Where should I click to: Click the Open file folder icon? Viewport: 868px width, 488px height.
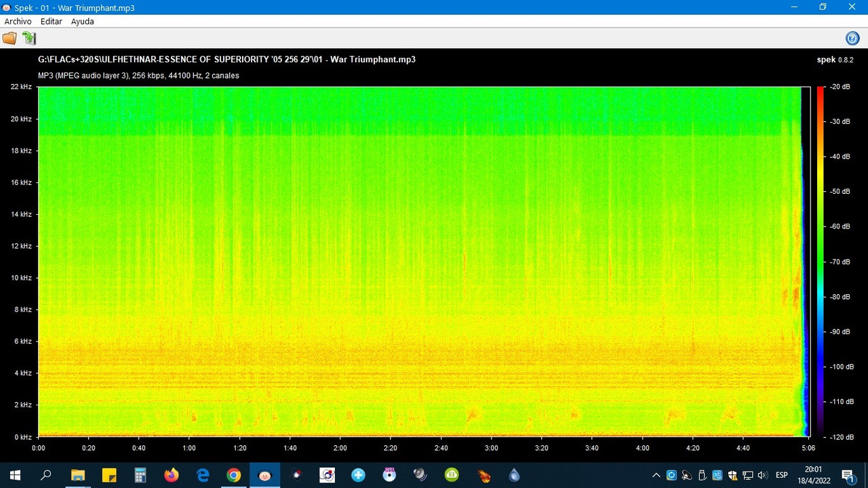9,38
